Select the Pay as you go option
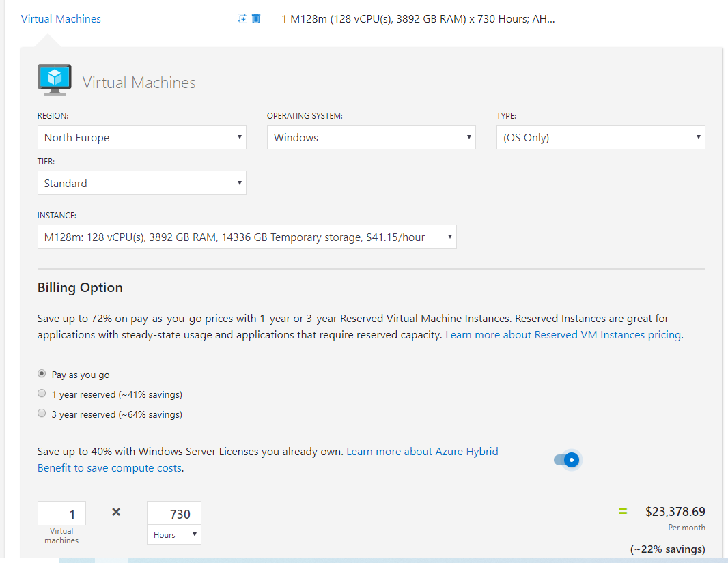Screen dimensions: 728x563 point(42,374)
